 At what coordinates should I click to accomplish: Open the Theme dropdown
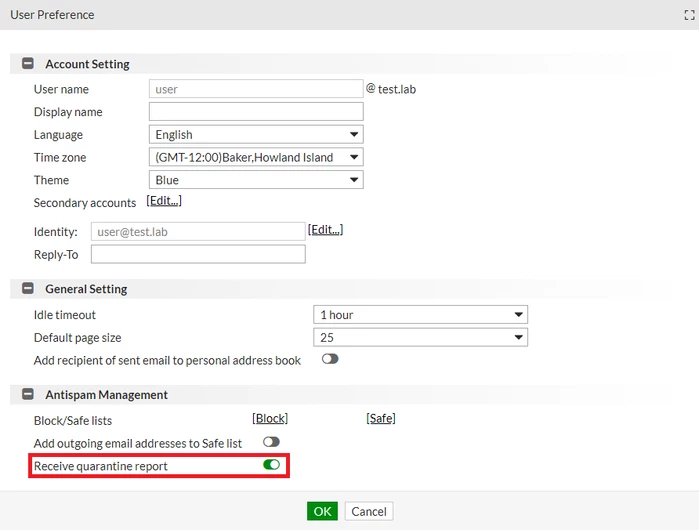(256, 180)
